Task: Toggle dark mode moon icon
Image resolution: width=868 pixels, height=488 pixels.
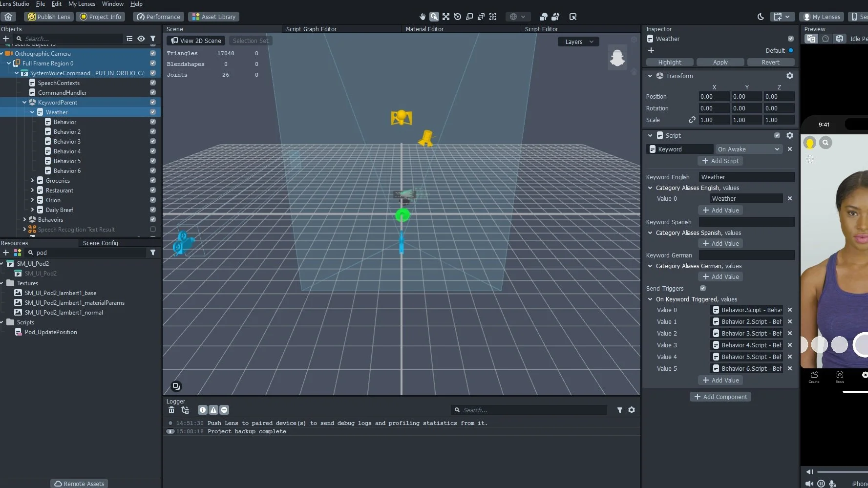Action: tap(761, 17)
